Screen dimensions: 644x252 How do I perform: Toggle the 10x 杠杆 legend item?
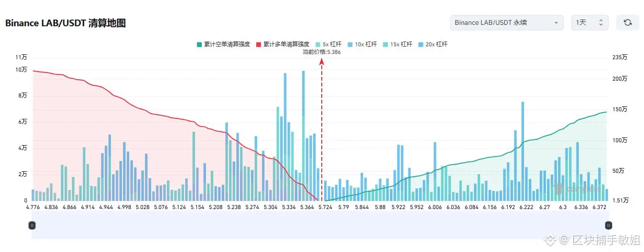point(363,44)
